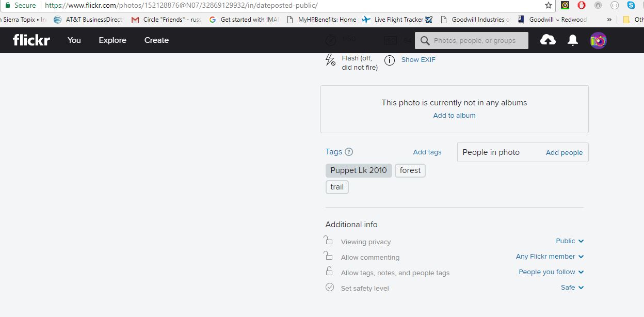Click the green checkmark extension icon
Viewport: 644px width, 317px height.
[x=565, y=5]
